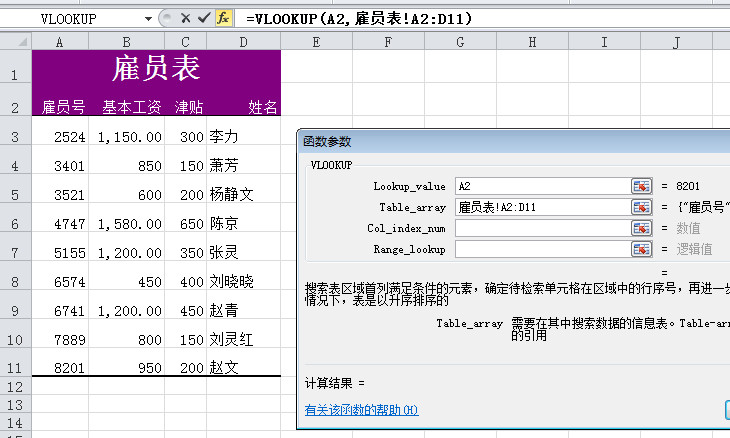
Task: Click Col_index_num range selector icon
Action: click(641, 228)
